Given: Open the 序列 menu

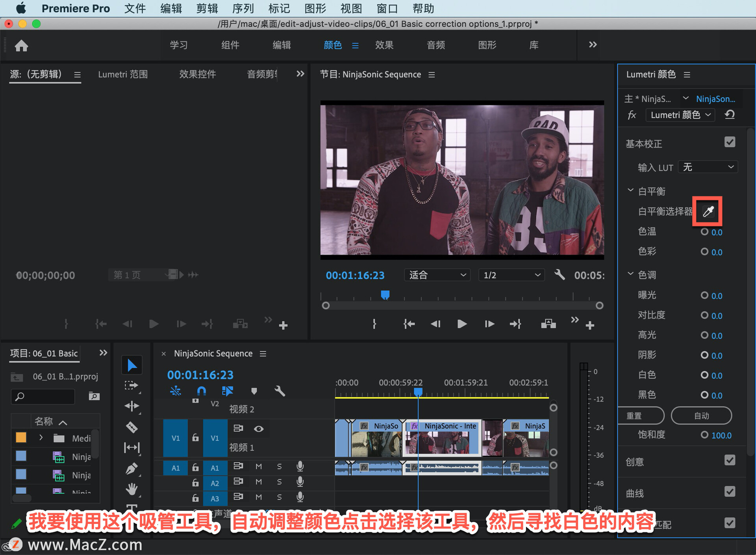Looking at the screenshot, I should point(243,8).
